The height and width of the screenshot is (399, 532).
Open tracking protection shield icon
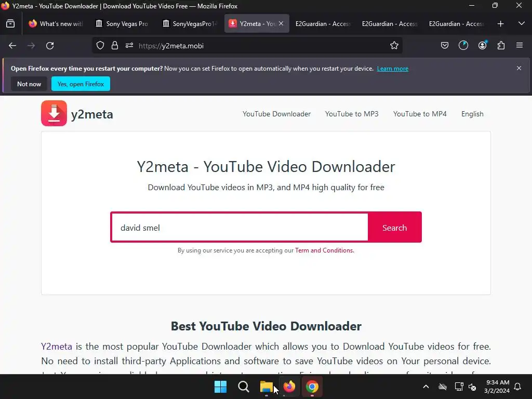[100, 46]
